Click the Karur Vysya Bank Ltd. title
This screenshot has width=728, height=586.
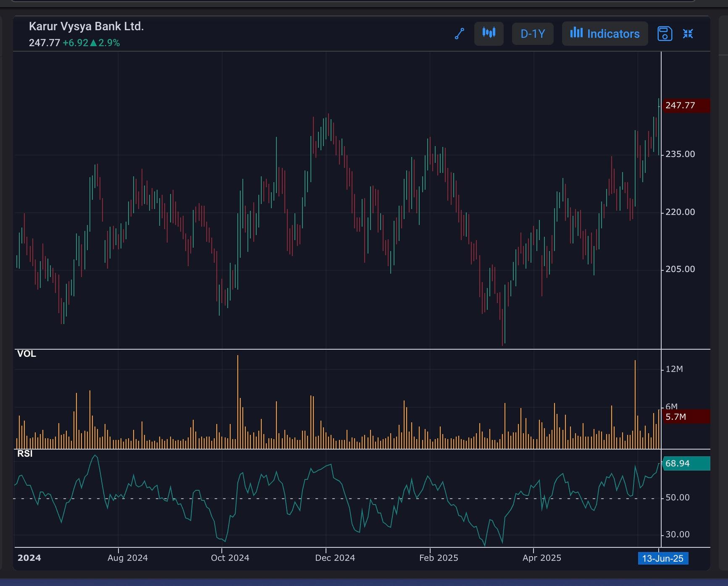tap(86, 26)
